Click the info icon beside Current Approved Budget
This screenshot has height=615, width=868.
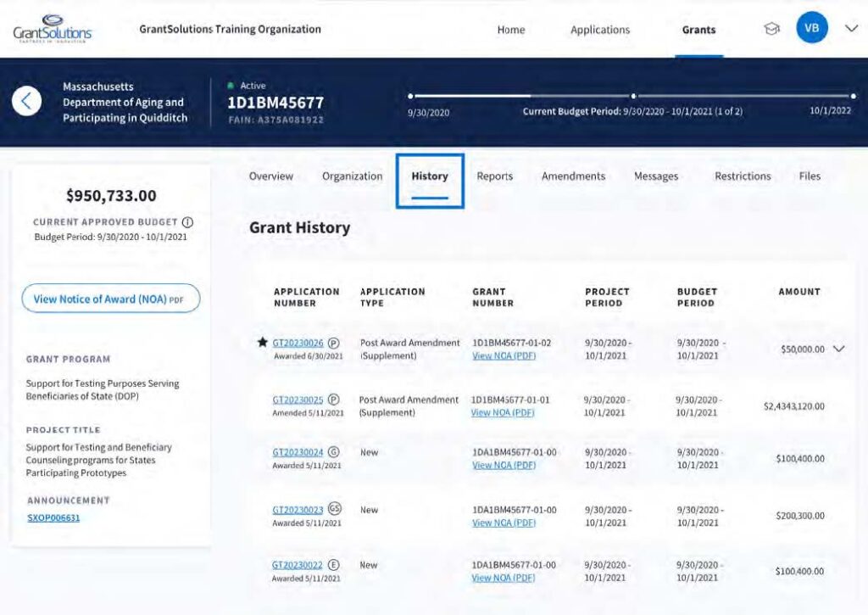pyautogui.click(x=187, y=222)
